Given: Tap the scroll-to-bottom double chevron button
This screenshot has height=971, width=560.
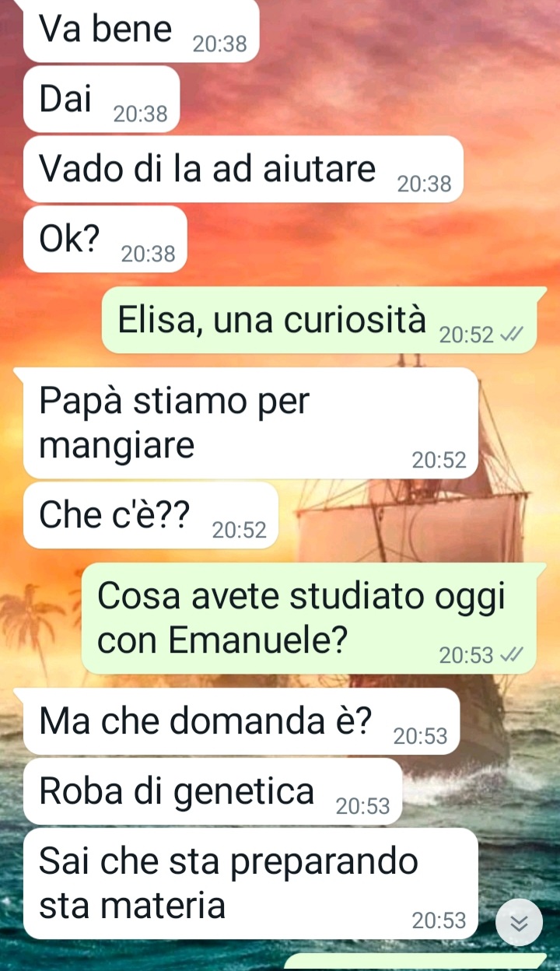Looking at the screenshot, I should click(519, 923).
